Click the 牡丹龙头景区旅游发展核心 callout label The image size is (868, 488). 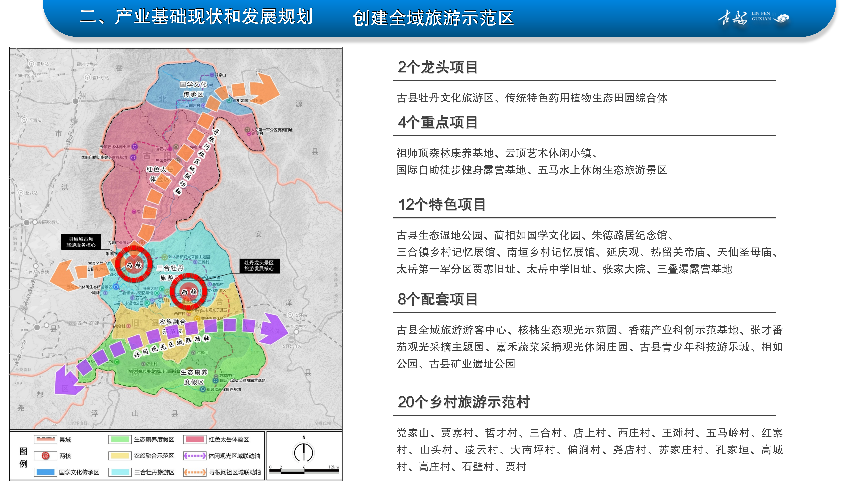[x=259, y=265]
